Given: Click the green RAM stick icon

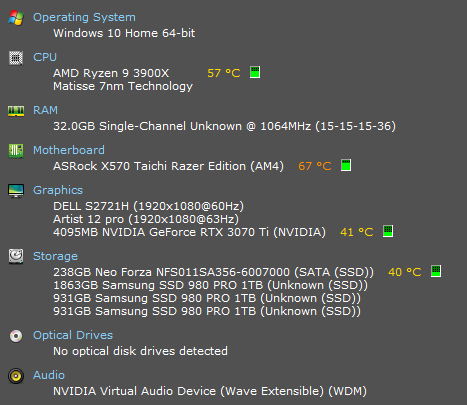Looking at the screenshot, I should (x=16, y=111).
